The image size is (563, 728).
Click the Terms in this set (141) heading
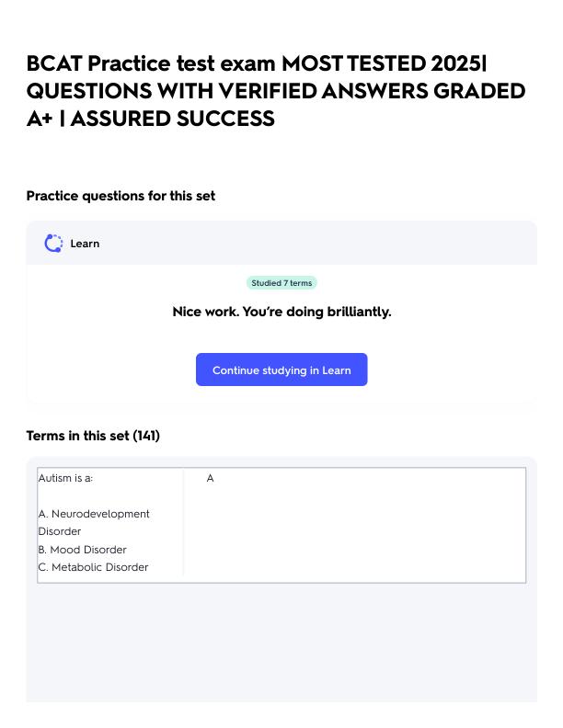tap(93, 436)
